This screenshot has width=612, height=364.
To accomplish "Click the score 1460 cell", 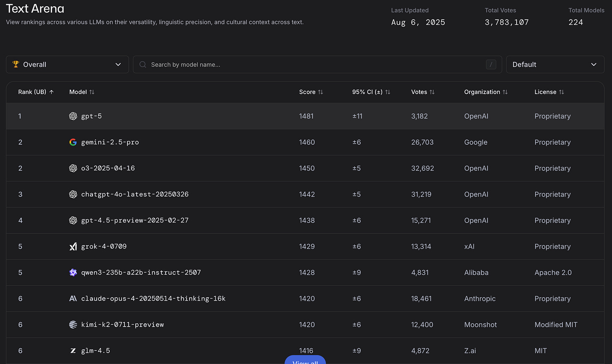I will tap(307, 142).
